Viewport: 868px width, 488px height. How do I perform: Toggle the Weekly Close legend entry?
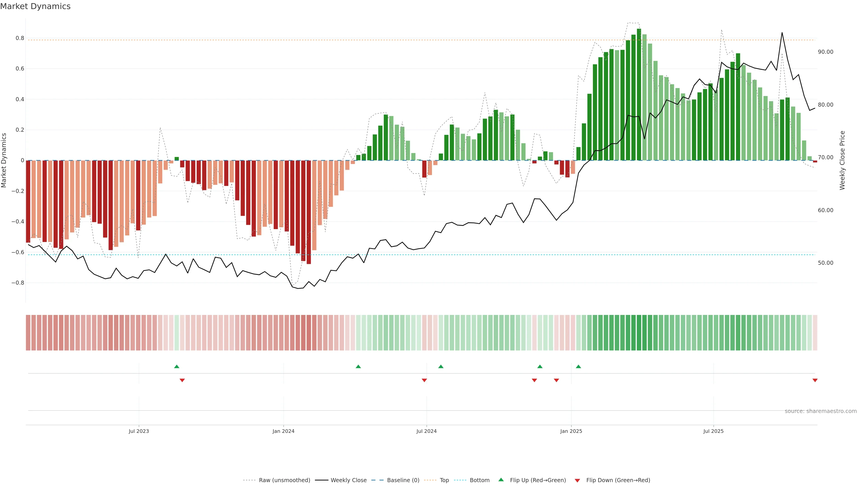(348, 480)
